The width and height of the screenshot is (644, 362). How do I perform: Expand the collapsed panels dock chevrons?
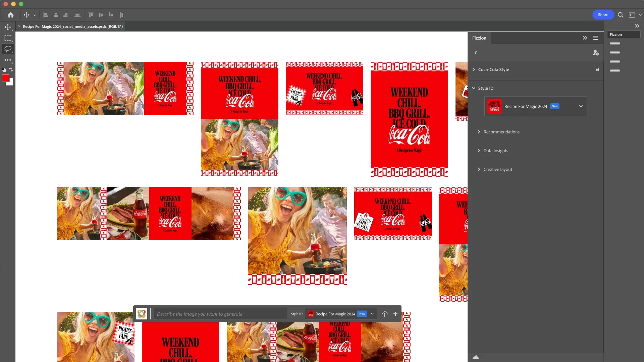click(637, 26)
